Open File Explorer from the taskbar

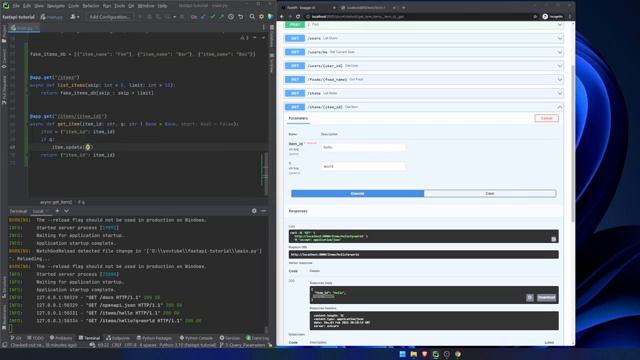tap(413, 354)
